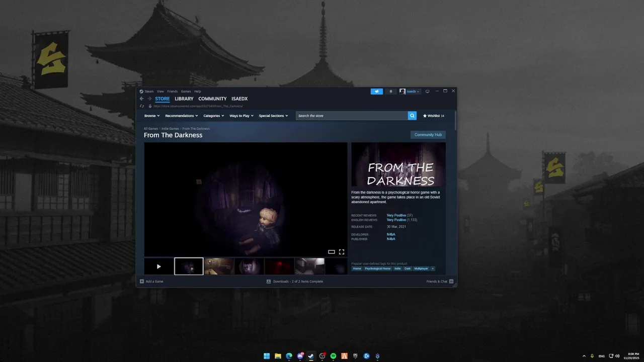
Task: Open the View menu
Action: (x=160, y=92)
